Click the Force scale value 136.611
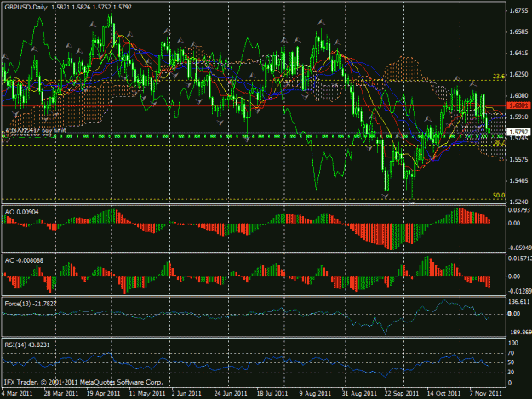532x399 pixels. coord(518,302)
